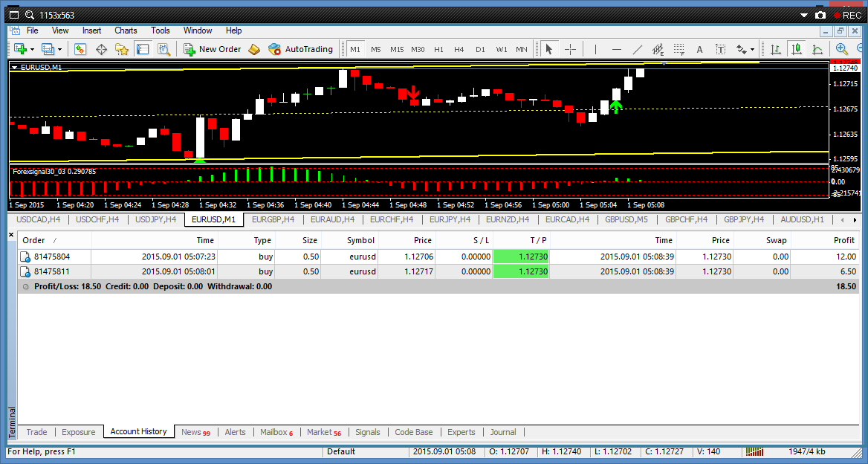Open the Insert menu
Image resolution: width=868 pixels, height=464 pixels.
click(x=92, y=30)
